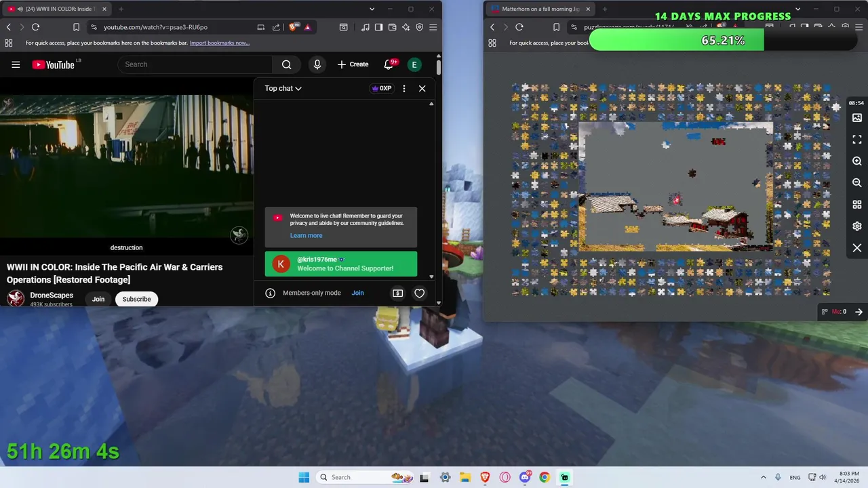Viewport: 868px width, 488px height.
Task: Select the Matterhorn on a fall morning tab
Action: 540,9
